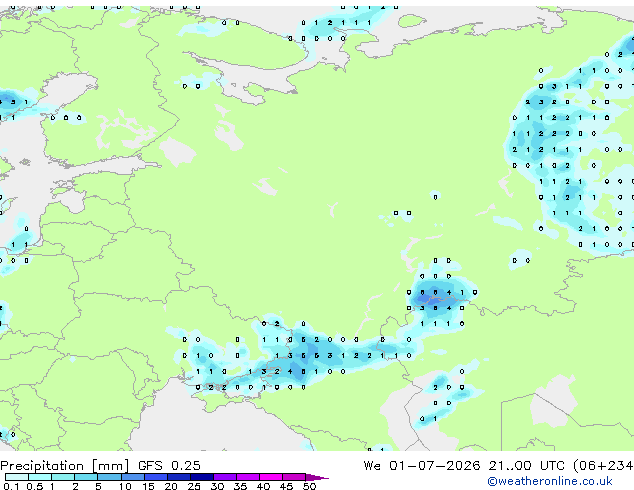Click the 2–5 mm legend color swatch
Screen dimensions: 634x490
point(86,477)
